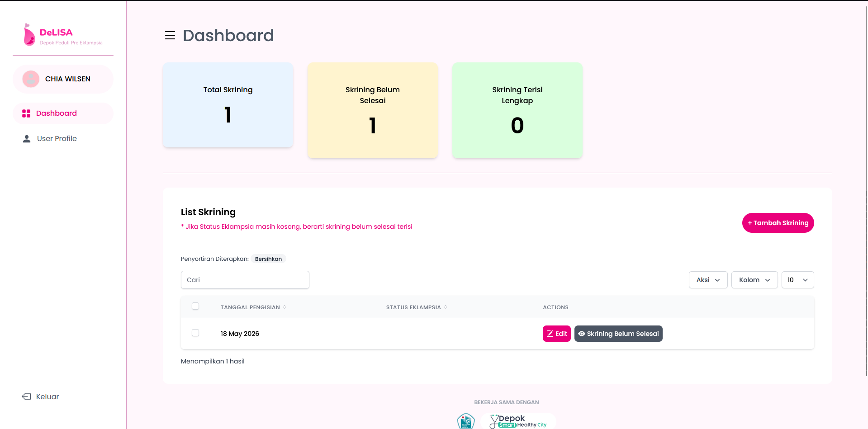
Task: Select Keluar to log out
Action: 41,396
